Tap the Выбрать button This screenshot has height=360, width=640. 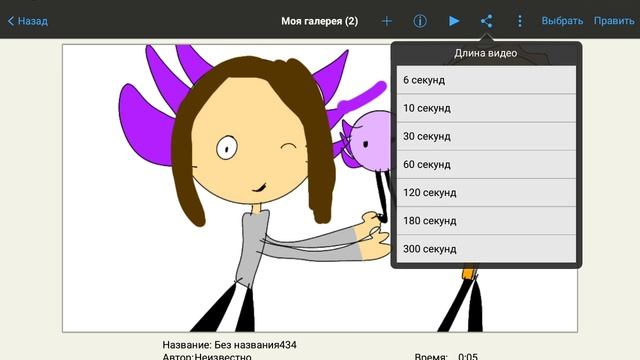[x=562, y=21]
